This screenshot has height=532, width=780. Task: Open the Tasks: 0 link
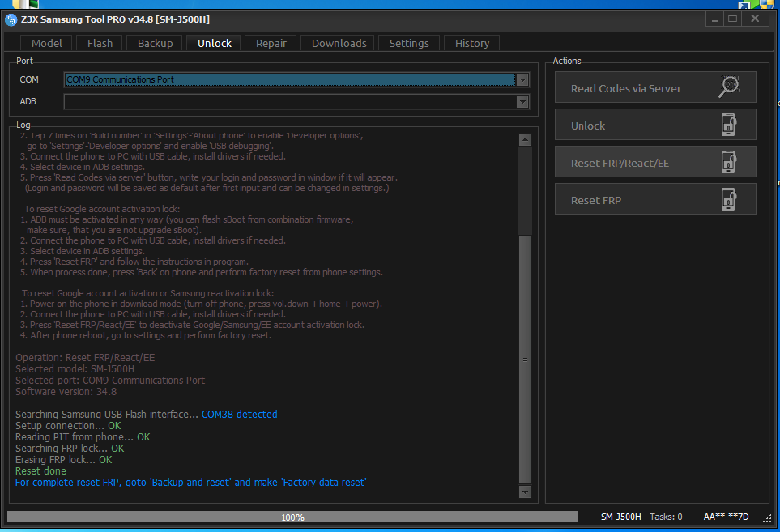(x=666, y=517)
